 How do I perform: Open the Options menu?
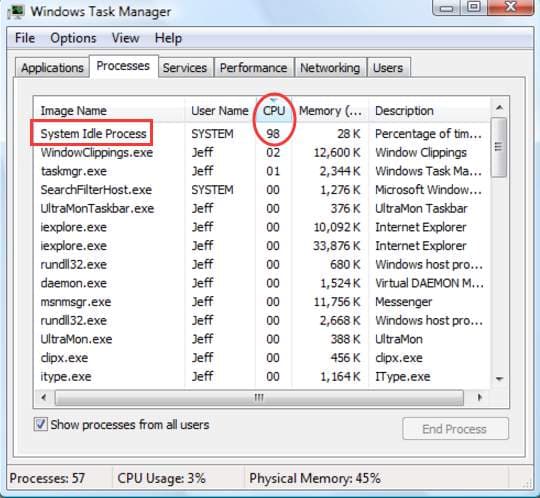(73, 38)
